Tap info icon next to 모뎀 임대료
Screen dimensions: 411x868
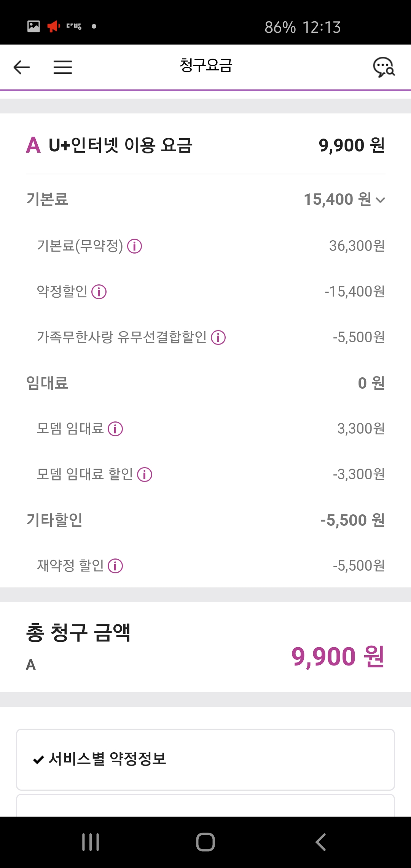[115, 429]
